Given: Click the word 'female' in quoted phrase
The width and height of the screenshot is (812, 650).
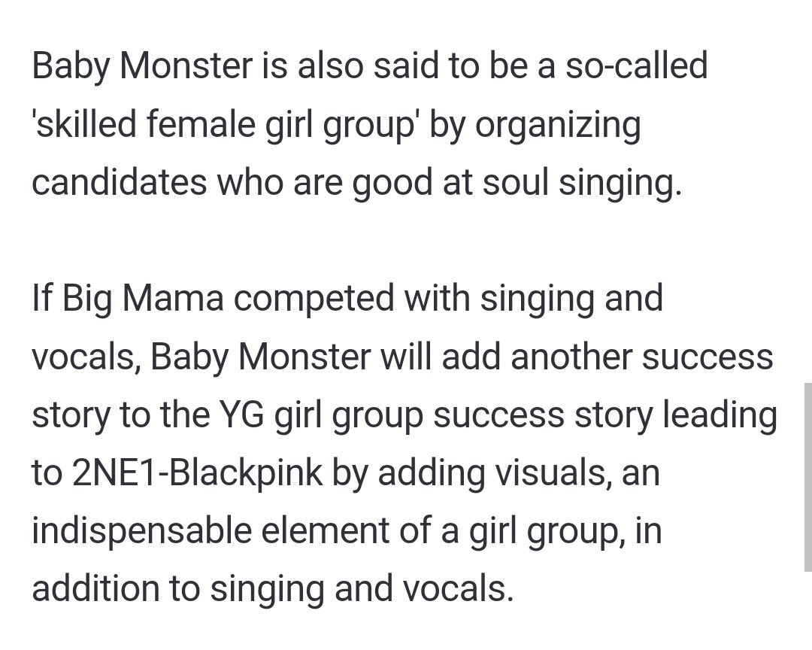Looking at the screenshot, I should 201,124.
